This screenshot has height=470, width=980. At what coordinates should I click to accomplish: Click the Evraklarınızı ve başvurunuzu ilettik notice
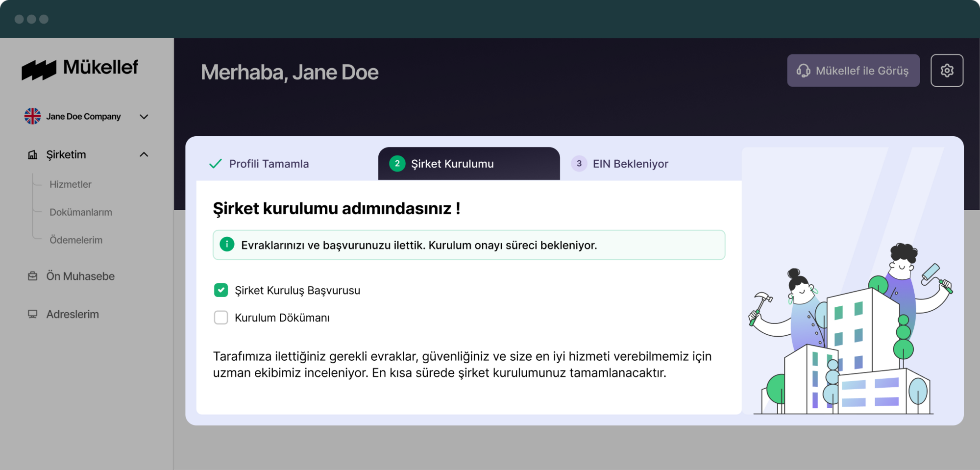469,245
